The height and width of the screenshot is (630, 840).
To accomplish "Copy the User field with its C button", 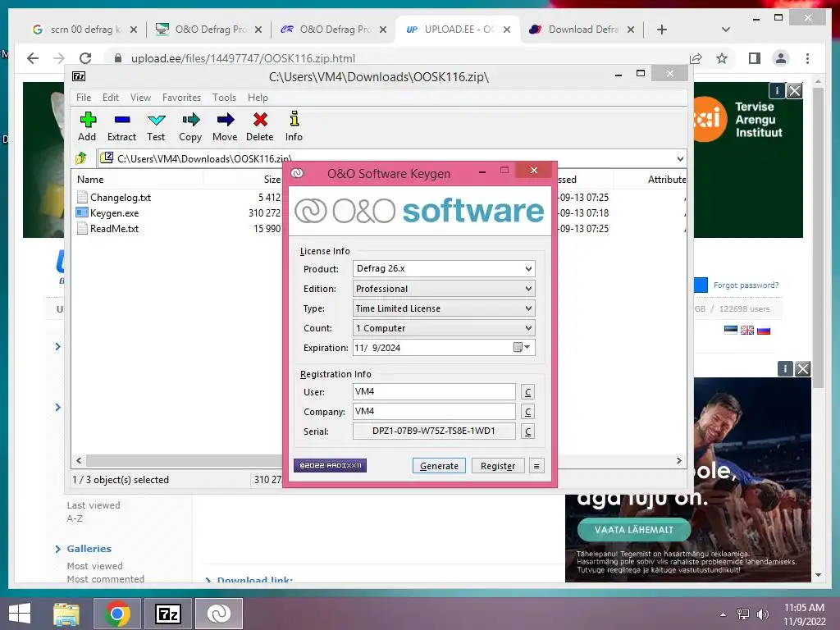I will 527,392.
